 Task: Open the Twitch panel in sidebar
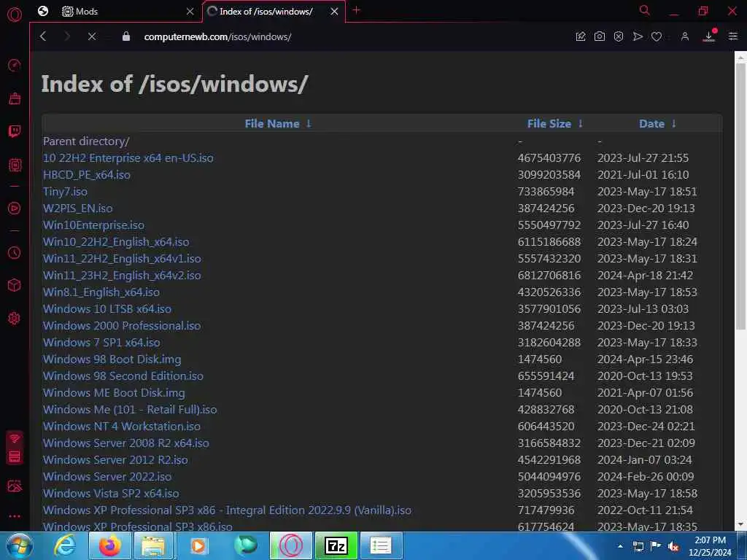tap(15, 131)
